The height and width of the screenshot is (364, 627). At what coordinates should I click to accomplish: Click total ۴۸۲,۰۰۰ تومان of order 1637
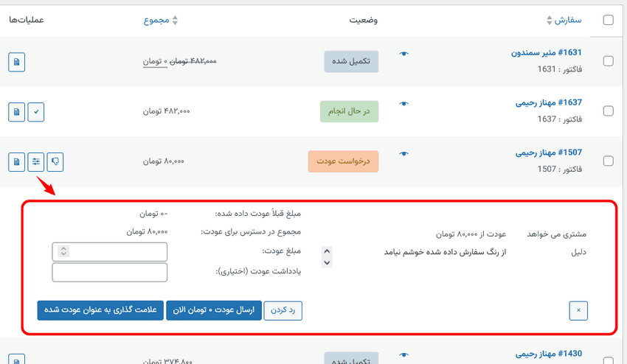167,111
